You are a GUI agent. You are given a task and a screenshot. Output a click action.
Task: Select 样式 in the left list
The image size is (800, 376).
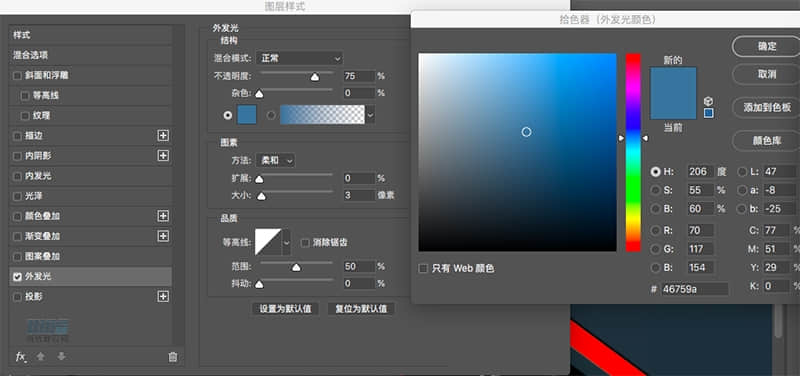[x=90, y=35]
